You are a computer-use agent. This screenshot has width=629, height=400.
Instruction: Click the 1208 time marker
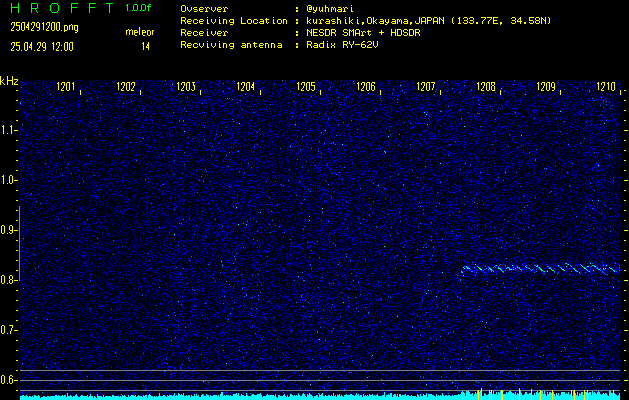486,86
